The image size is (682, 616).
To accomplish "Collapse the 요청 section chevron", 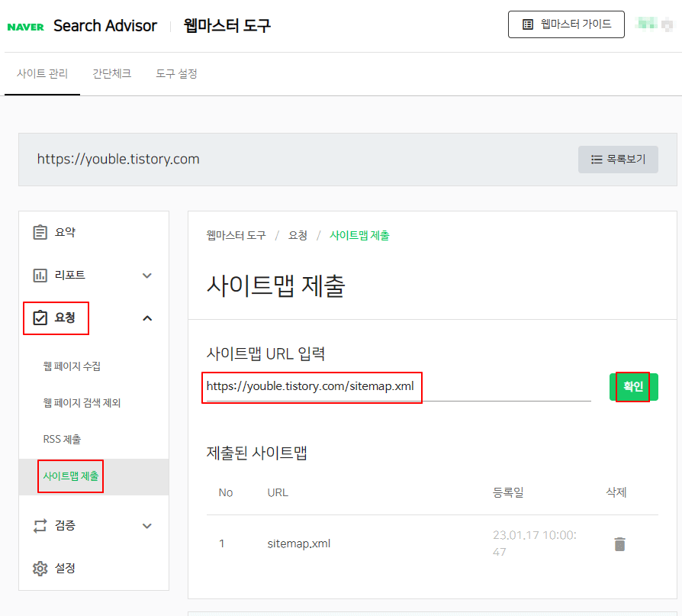I will (x=147, y=318).
